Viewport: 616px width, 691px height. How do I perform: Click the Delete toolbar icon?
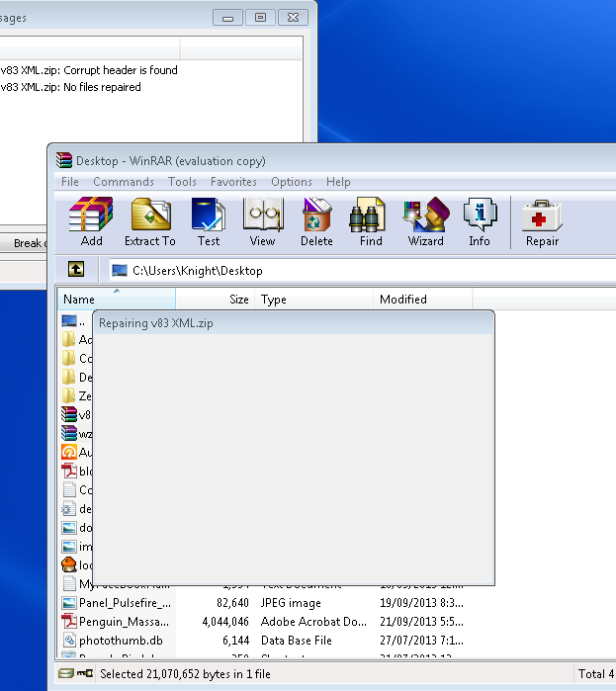pyautogui.click(x=316, y=215)
